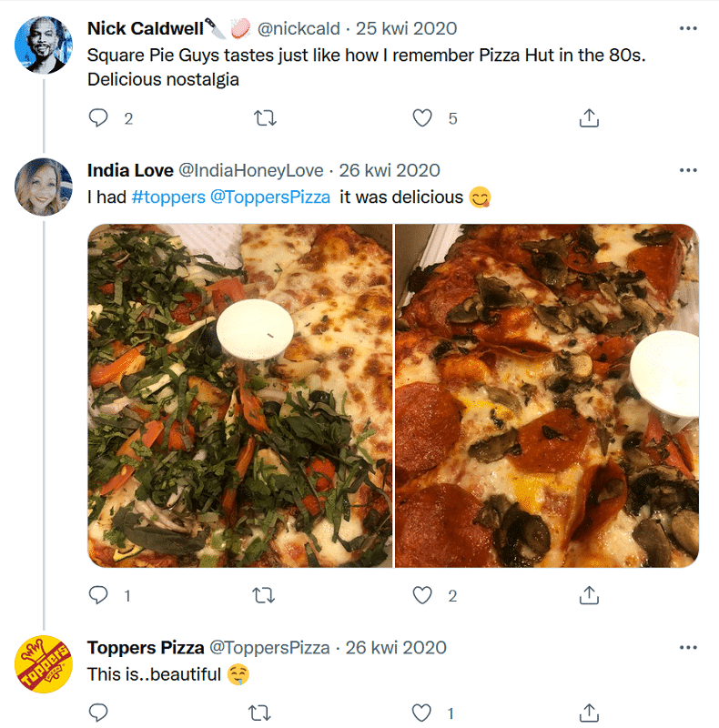Reply to Nick Caldwell's tweet

tap(98, 118)
